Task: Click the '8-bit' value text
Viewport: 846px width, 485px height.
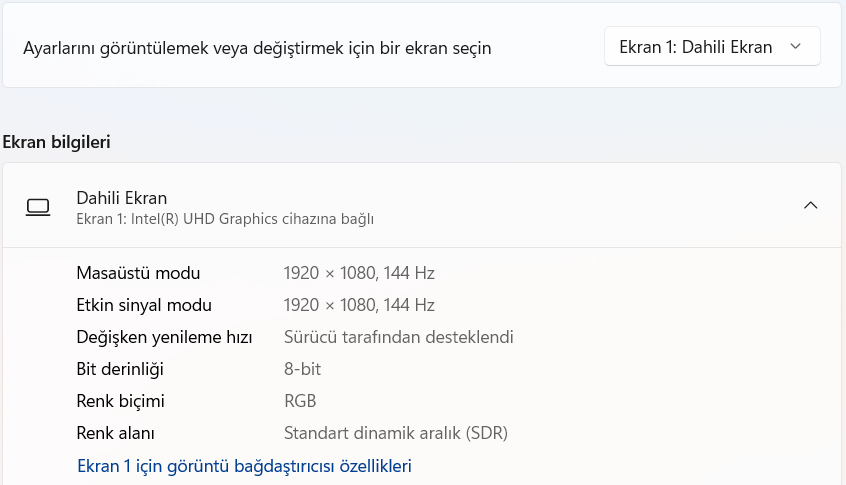Action: click(302, 369)
